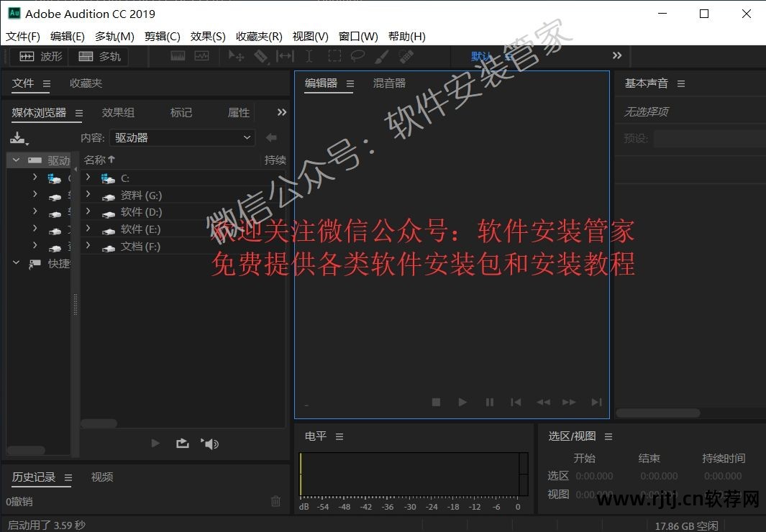Open the 多轨(M) menu
This screenshot has height=532, width=766.
click(114, 37)
